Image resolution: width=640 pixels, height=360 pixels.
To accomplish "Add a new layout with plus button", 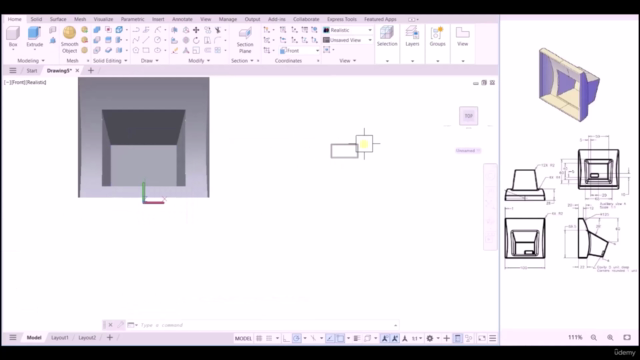I will coord(109,338).
